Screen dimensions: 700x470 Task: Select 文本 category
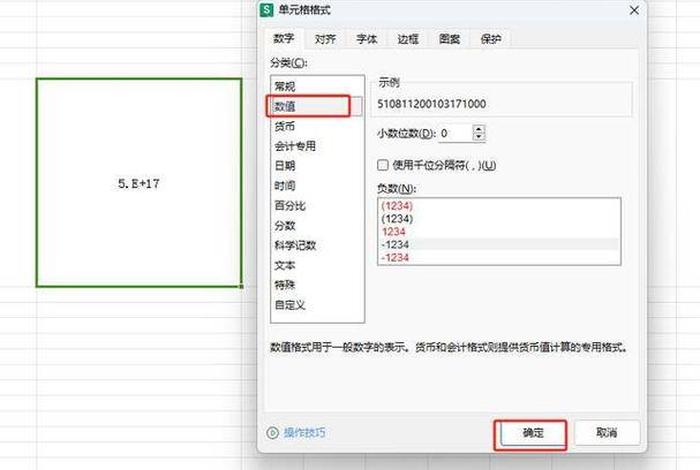[x=317, y=265]
